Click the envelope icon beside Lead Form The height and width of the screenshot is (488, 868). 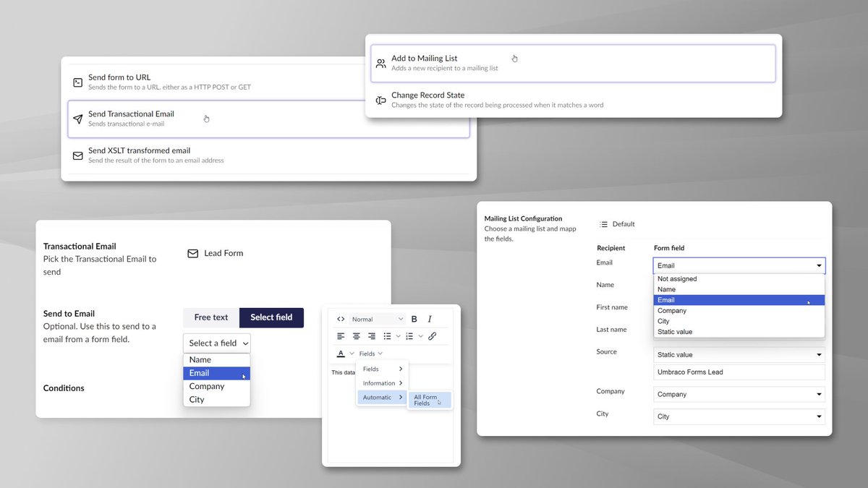[x=192, y=254]
